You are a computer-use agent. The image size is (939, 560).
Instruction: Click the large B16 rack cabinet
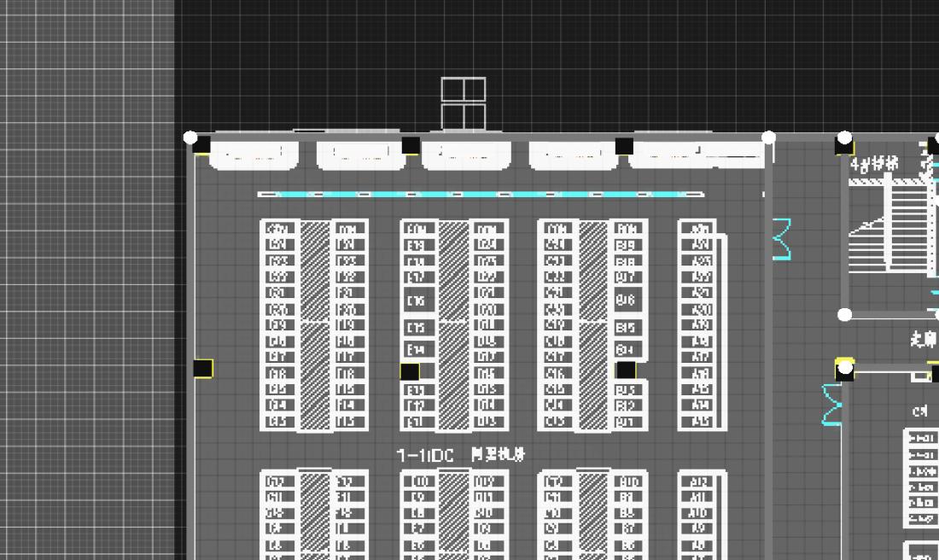click(x=626, y=300)
